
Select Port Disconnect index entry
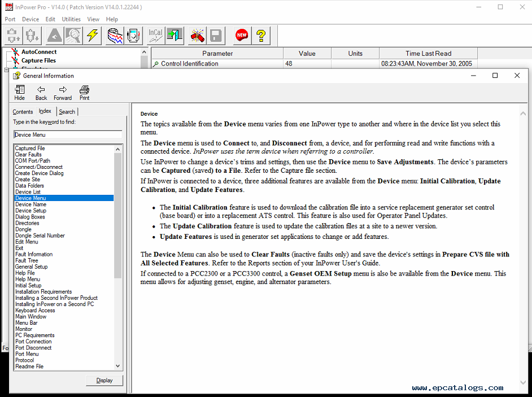[33, 348]
